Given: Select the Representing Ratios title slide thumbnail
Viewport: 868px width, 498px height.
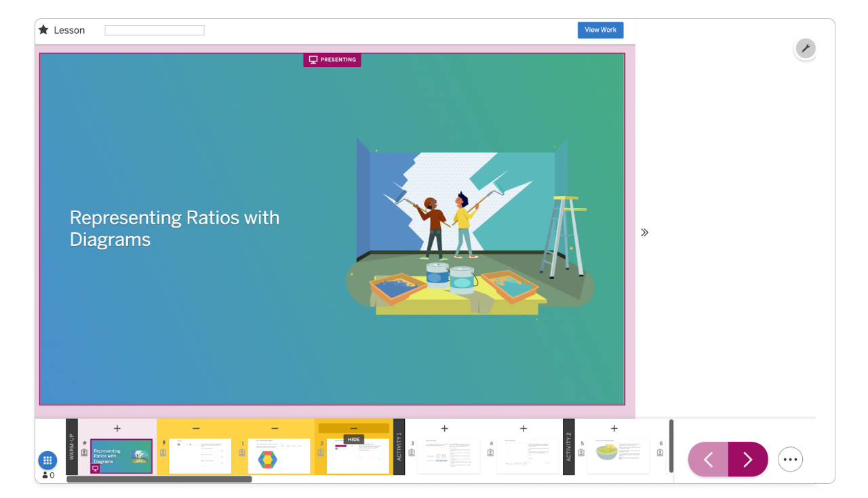Looking at the screenshot, I should pos(121,456).
